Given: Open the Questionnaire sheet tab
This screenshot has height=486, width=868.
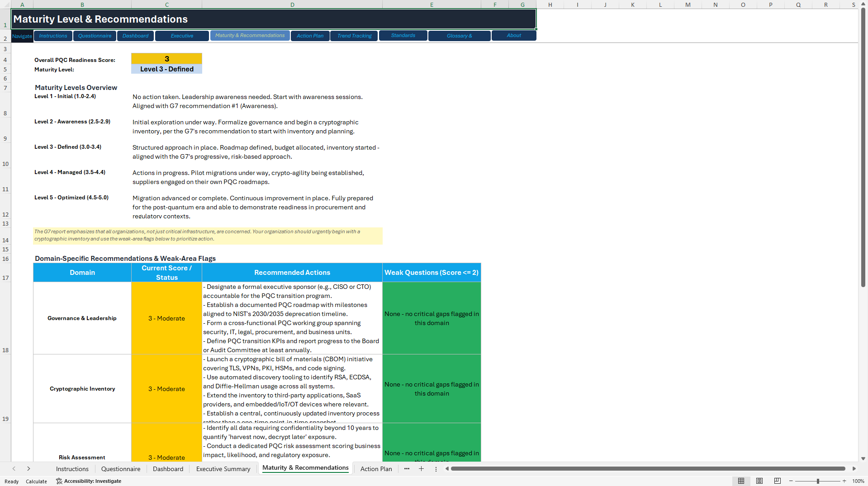Looking at the screenshot, I should click(121, 469).
